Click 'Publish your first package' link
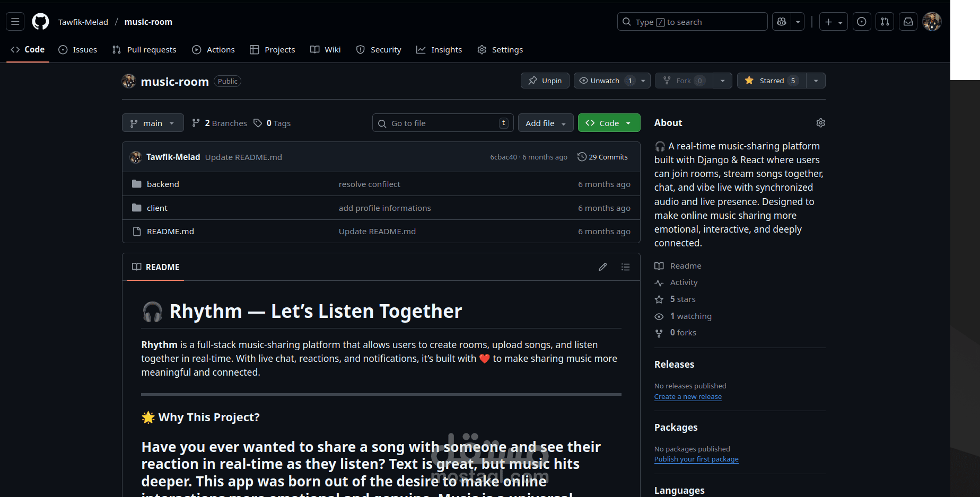 (x=696, y=459)
